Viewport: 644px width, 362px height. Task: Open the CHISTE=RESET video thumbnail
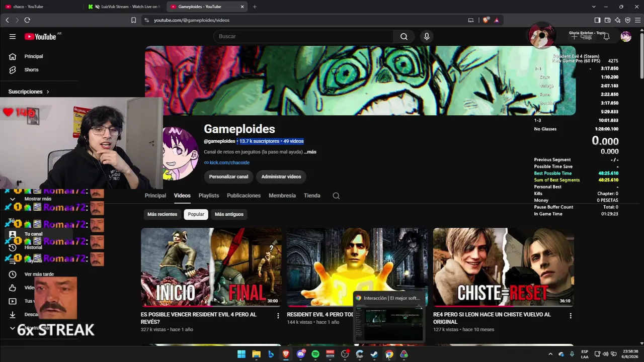pos(504,267)
